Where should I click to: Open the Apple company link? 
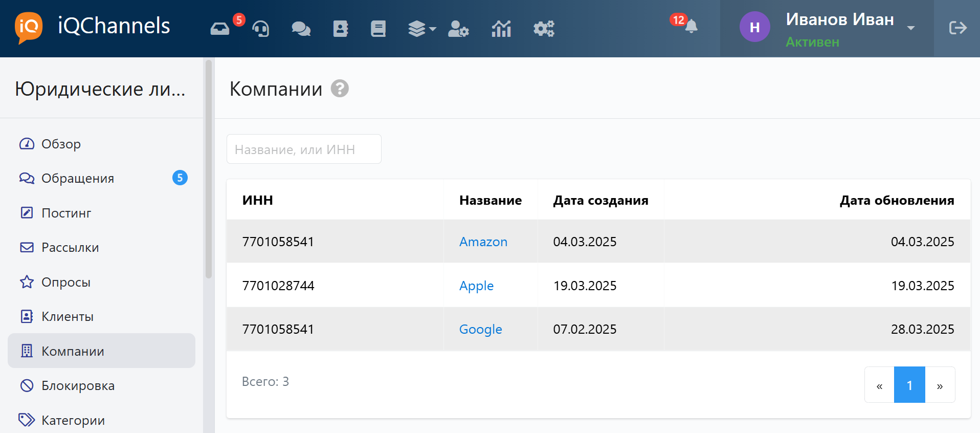[x=476, y=286]
